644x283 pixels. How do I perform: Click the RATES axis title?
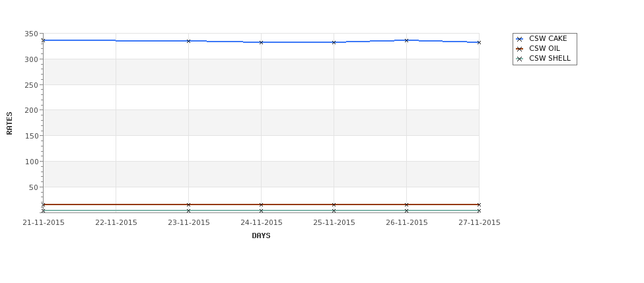click(x=9, y=123)
